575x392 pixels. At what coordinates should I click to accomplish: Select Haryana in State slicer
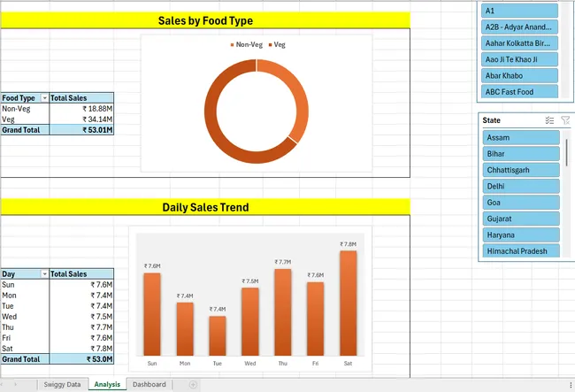[521, 234]
